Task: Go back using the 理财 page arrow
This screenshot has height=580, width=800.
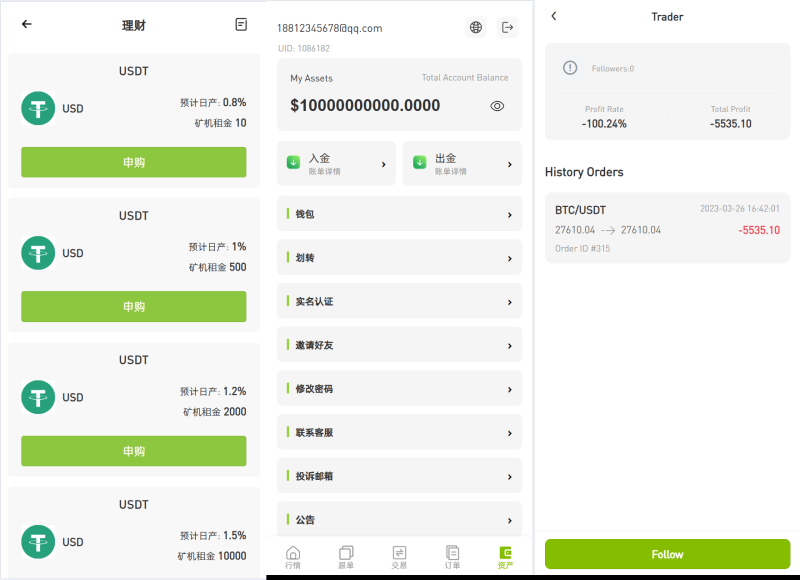Action: click(x=27, y=25)
